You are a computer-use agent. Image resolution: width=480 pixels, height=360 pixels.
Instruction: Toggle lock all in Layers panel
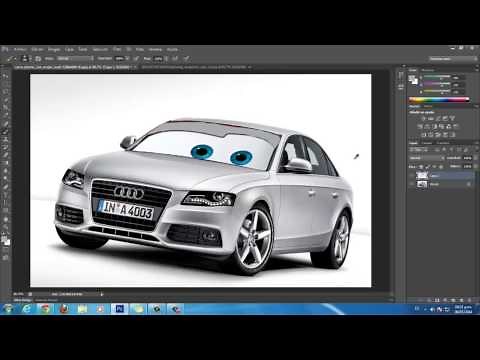coord(441,166)
